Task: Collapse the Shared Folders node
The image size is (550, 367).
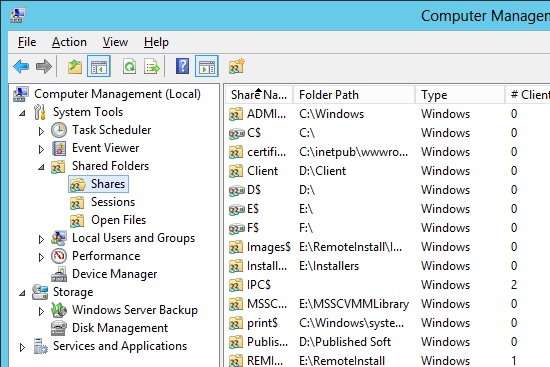Action: [41, 167]
